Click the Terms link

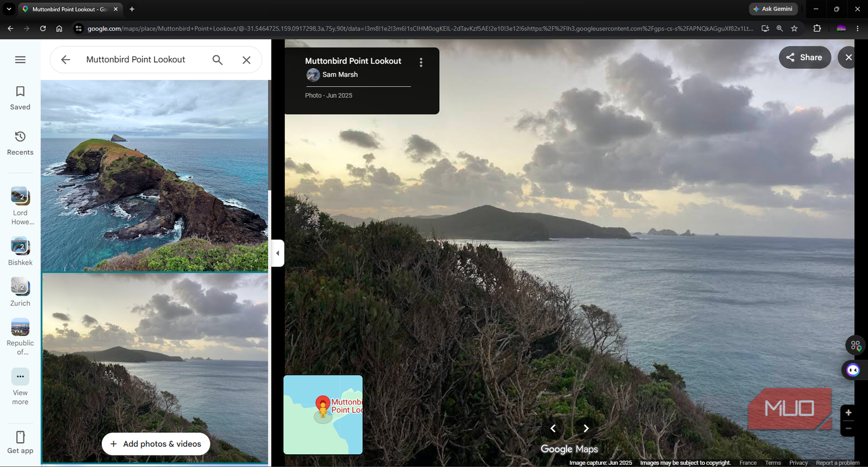click(773, 462)
